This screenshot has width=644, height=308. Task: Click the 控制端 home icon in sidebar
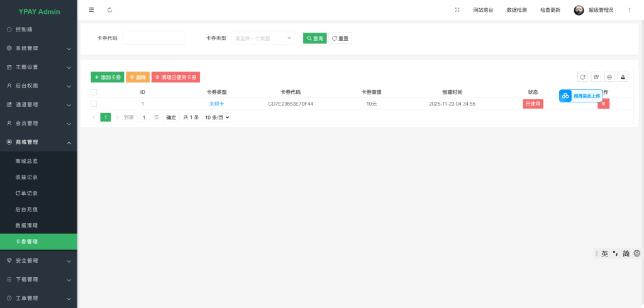point(9,30)
